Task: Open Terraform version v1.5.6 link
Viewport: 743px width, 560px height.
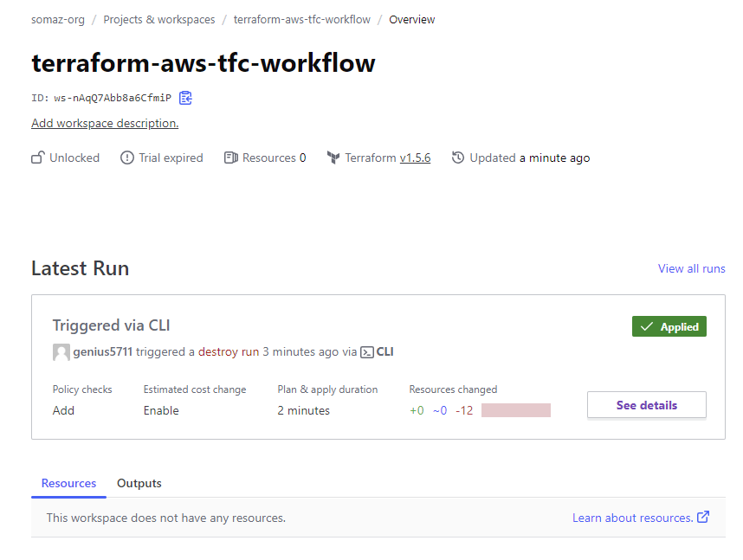Action: (x=415, y=158)
